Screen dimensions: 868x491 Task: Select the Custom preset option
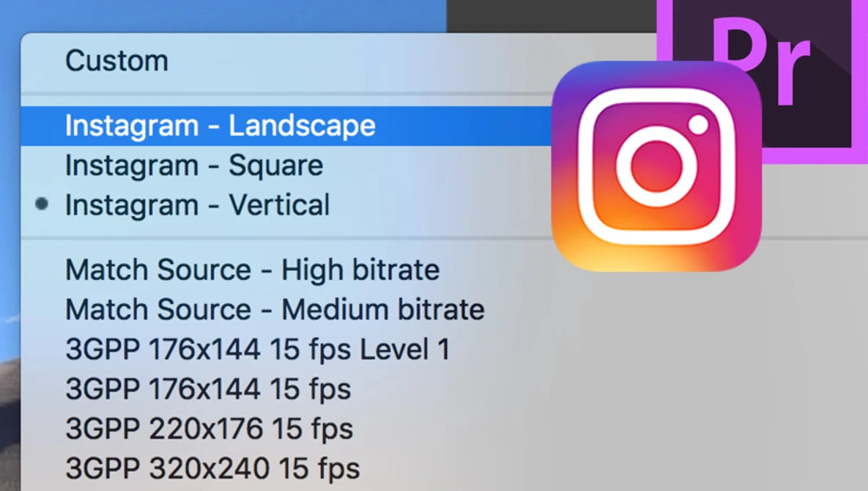point(116,60)
